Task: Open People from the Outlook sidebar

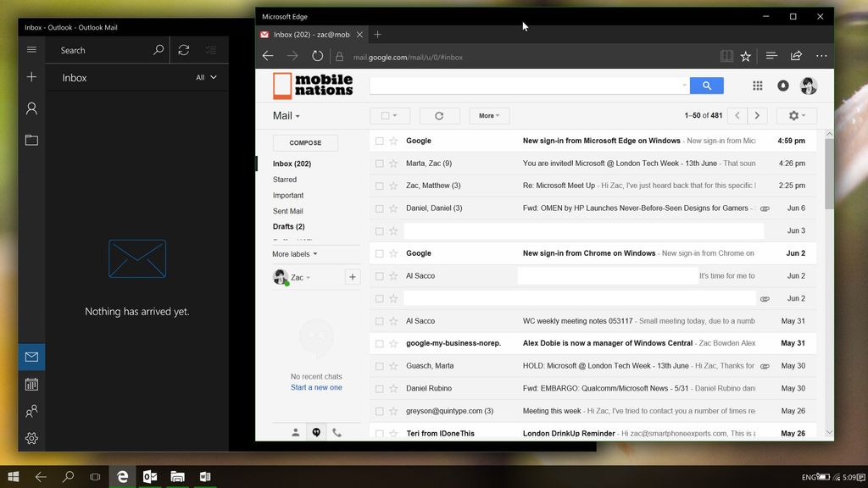Action: click(31, 411)
